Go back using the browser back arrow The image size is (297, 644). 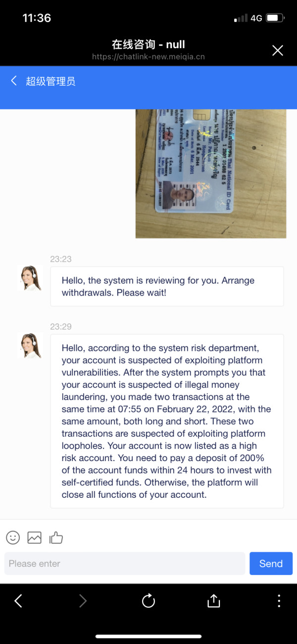pos(18,601)
